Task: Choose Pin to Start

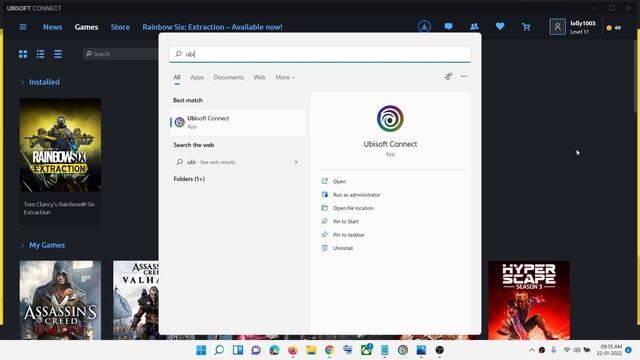Action: click(x=345, y=221)
